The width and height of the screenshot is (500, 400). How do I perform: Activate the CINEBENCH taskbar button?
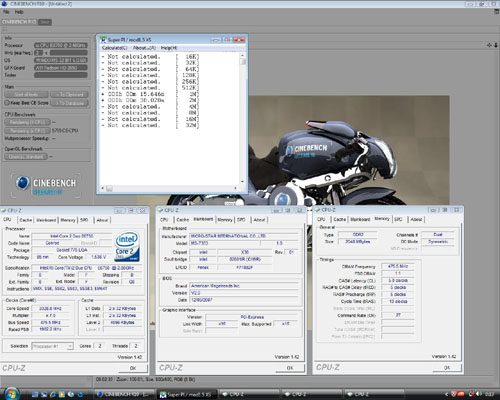click(x=125, y=394)
